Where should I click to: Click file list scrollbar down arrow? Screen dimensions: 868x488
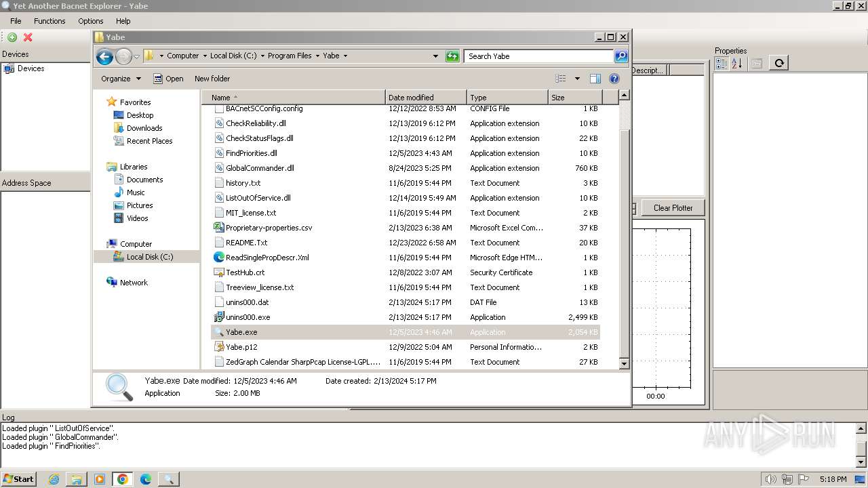coord(625,363)
